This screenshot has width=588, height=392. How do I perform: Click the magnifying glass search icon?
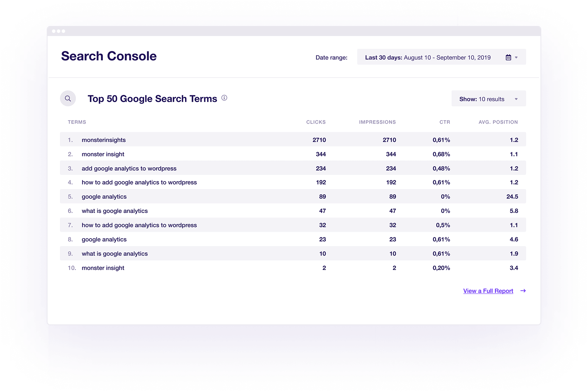pos(68,99)
